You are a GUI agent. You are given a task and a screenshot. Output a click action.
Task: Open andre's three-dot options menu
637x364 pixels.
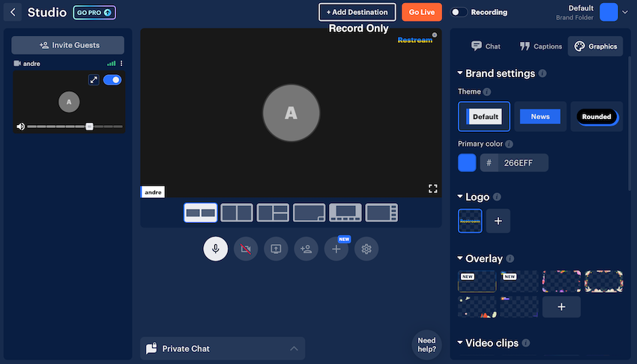pyautogui.click(x=121, y=64)
